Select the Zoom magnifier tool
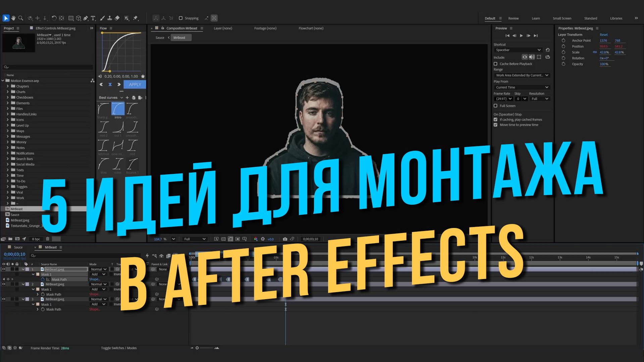Screen dimensions: 644x362 point(21,18)
